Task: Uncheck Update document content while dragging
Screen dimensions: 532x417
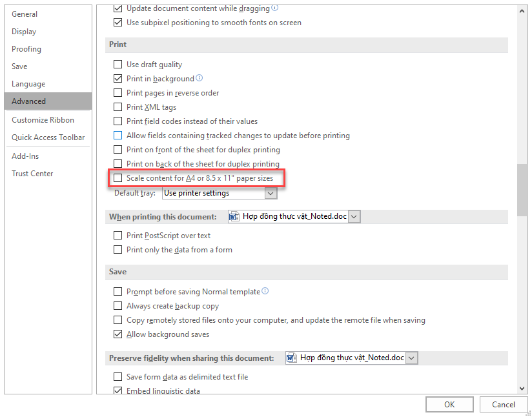Action: tap(118, 8)
